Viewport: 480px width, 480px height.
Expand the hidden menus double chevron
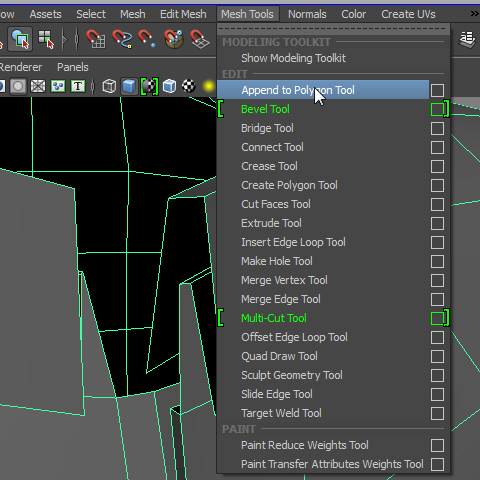click(474, 14)
